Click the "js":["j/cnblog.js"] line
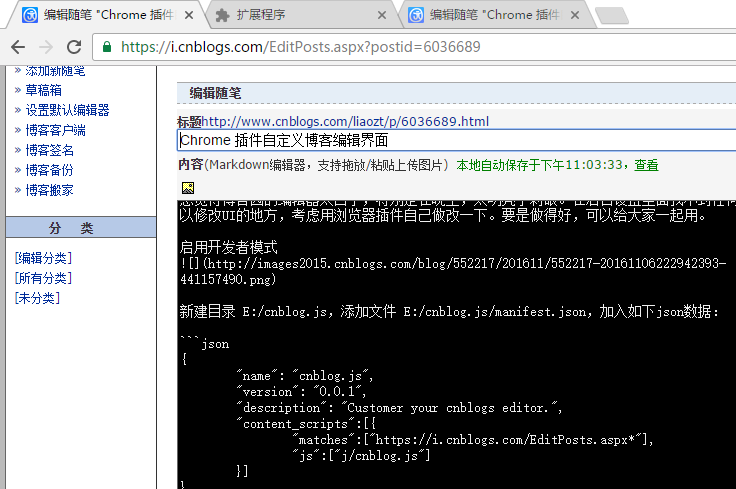Viewport: 736px width, 489px height. coord(362,456)
